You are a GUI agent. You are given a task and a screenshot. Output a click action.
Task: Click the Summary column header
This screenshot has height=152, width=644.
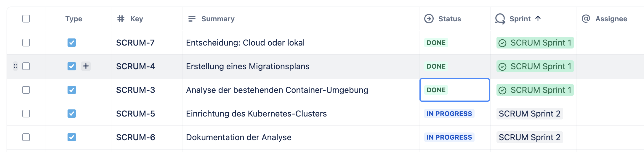[218, 19]
